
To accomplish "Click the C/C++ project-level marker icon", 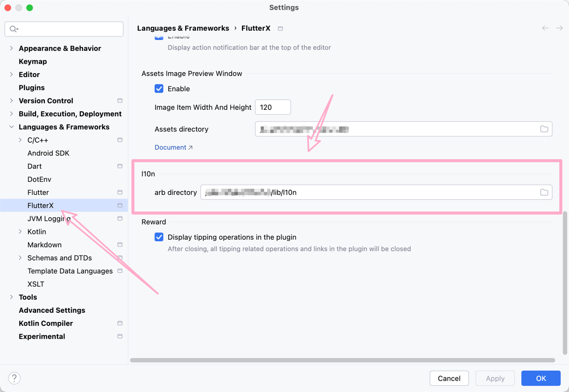I will point(120,140).
